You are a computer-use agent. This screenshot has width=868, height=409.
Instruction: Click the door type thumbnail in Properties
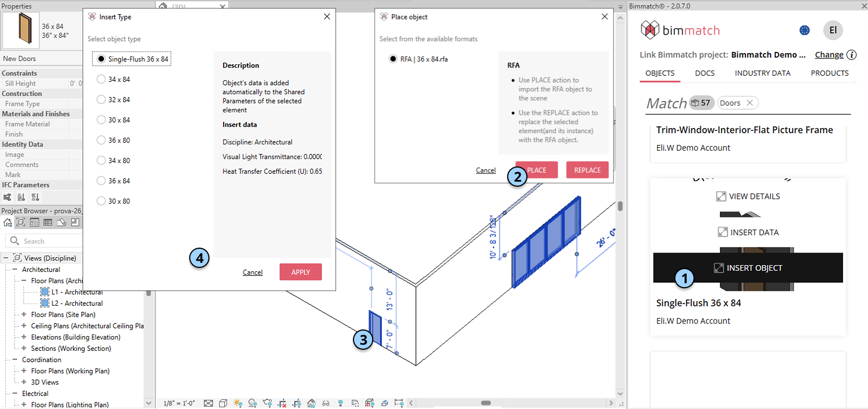[21, 31]
